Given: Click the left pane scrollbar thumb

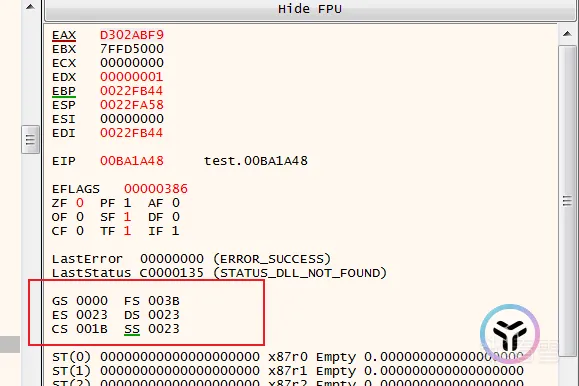Looking at the screenshot, I should click(x=30, y=140).
